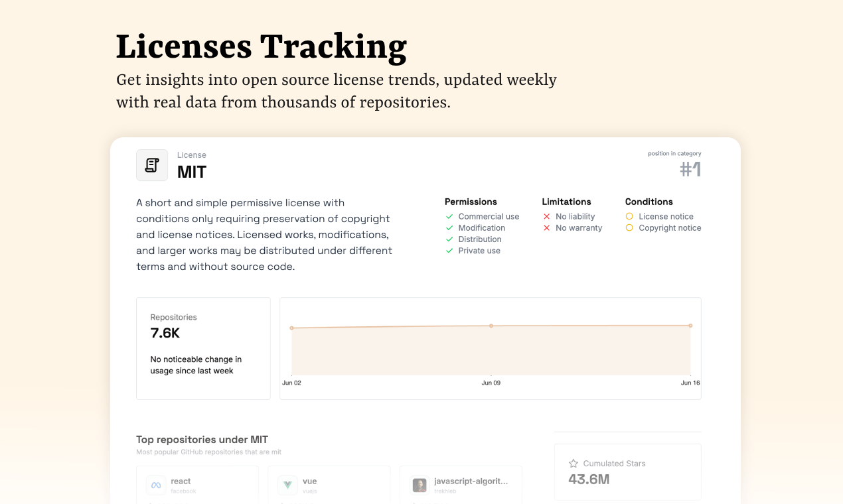Click the Limitations heading
Image resolution: width=843 pixels, height=504 pixels.
[x=566, y=202]
